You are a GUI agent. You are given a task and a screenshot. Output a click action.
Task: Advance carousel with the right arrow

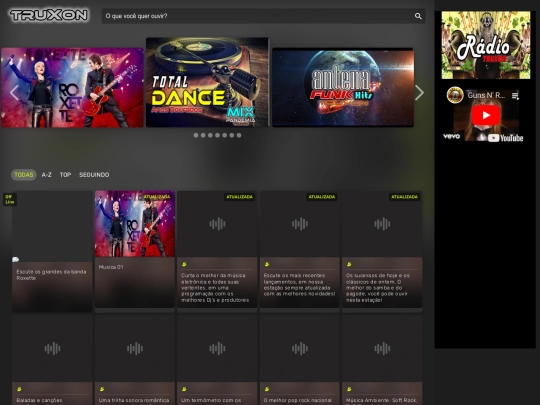419,93
